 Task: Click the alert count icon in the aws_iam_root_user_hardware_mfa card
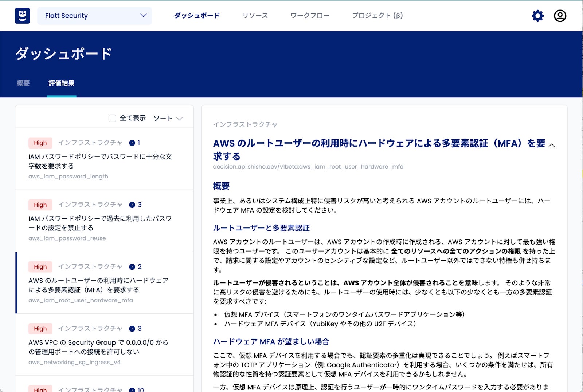[132, 267]
